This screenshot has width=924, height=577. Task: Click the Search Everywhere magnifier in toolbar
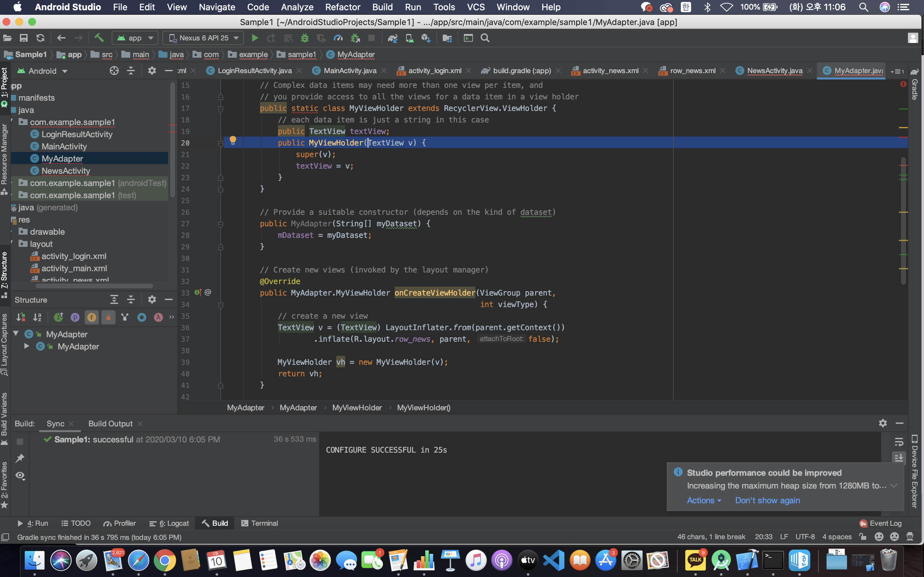(485, 38)
